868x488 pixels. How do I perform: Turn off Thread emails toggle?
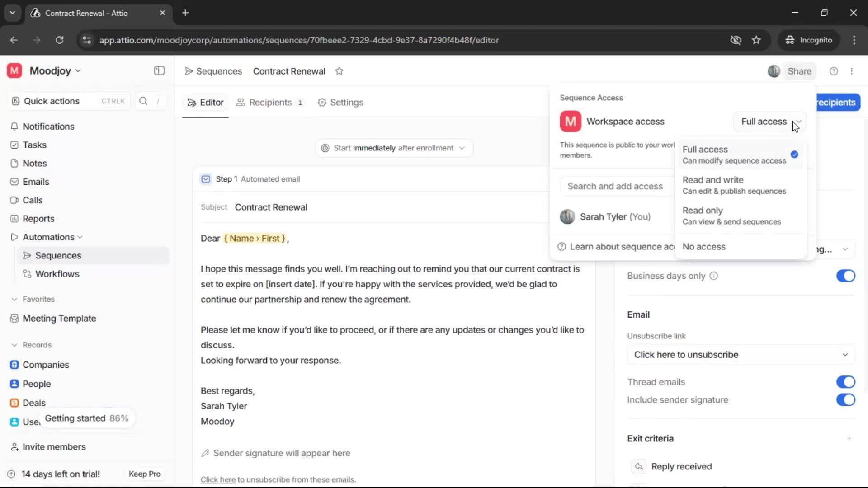pos(845,382)
